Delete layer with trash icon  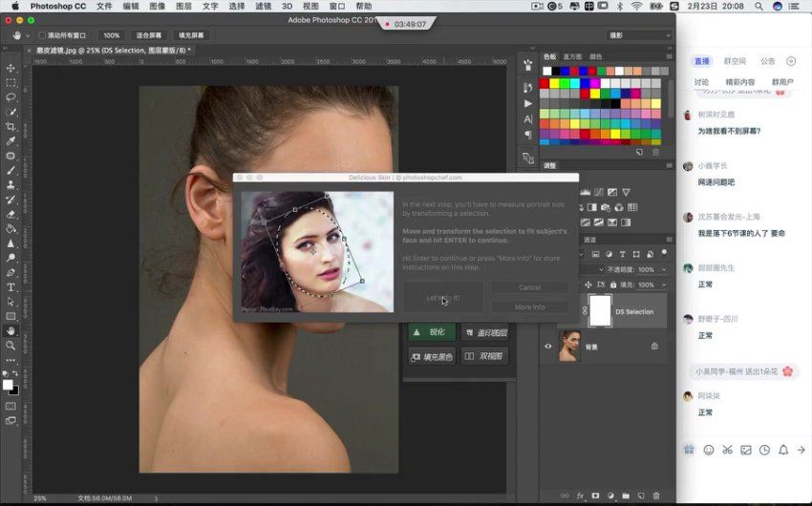[656, 495]
